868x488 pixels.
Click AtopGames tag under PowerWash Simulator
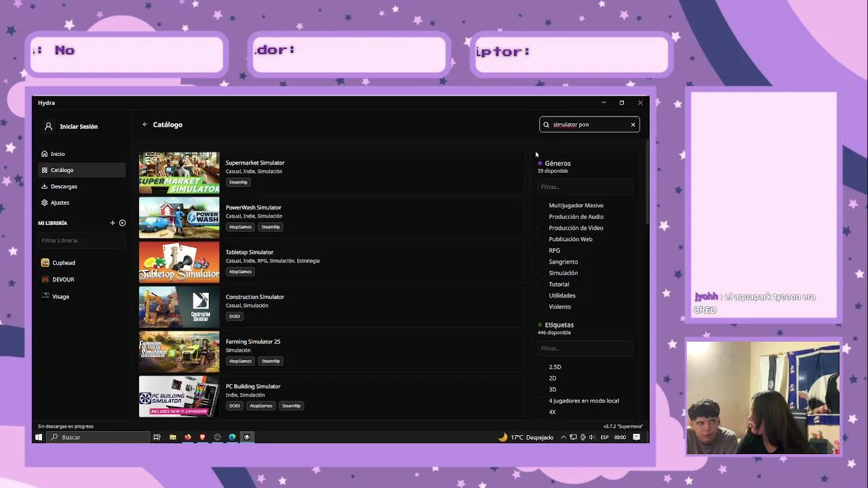click(240, 227)
